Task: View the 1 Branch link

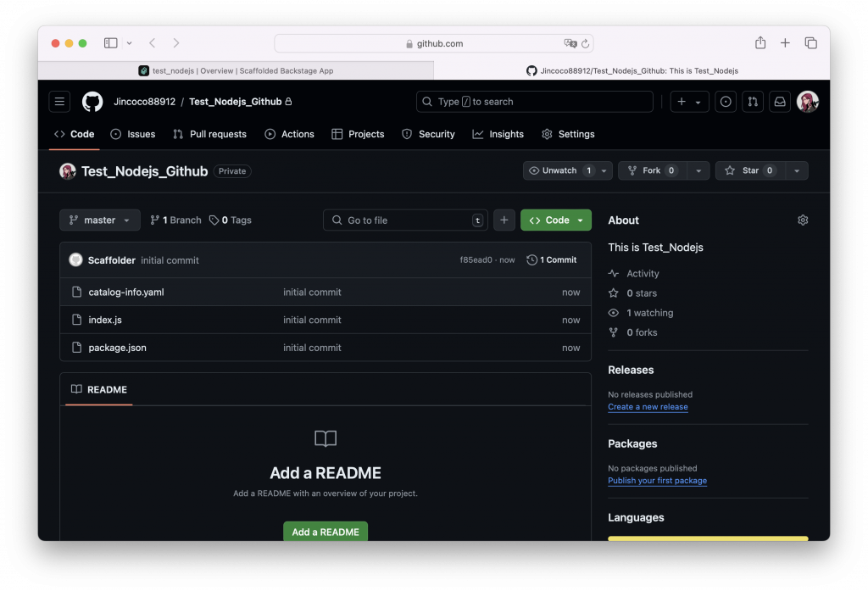Action: [175, 220]
